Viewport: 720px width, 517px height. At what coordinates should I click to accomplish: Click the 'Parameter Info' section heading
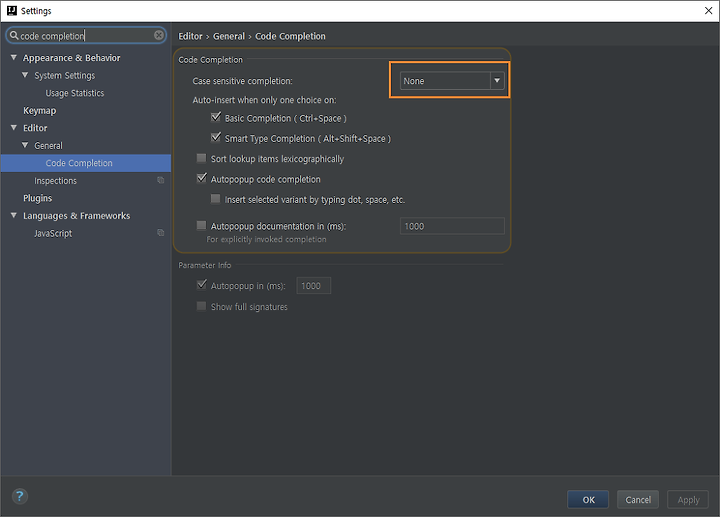205,265
